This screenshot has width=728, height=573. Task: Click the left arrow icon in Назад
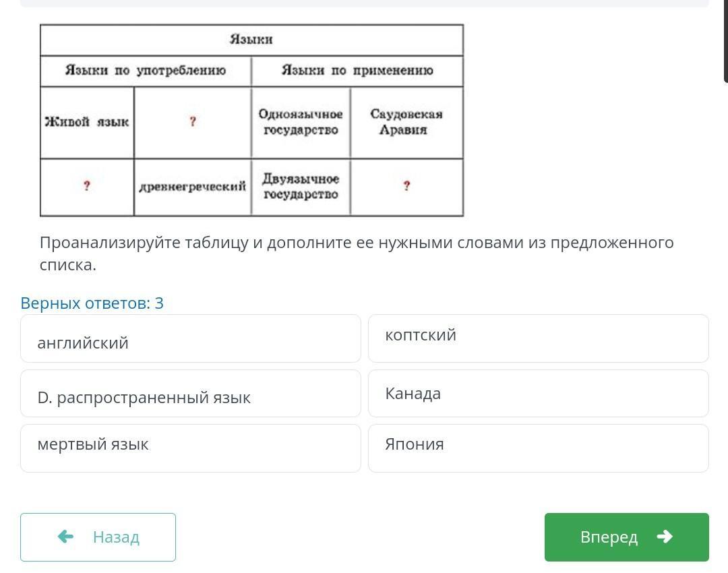(x=65, y=537)
